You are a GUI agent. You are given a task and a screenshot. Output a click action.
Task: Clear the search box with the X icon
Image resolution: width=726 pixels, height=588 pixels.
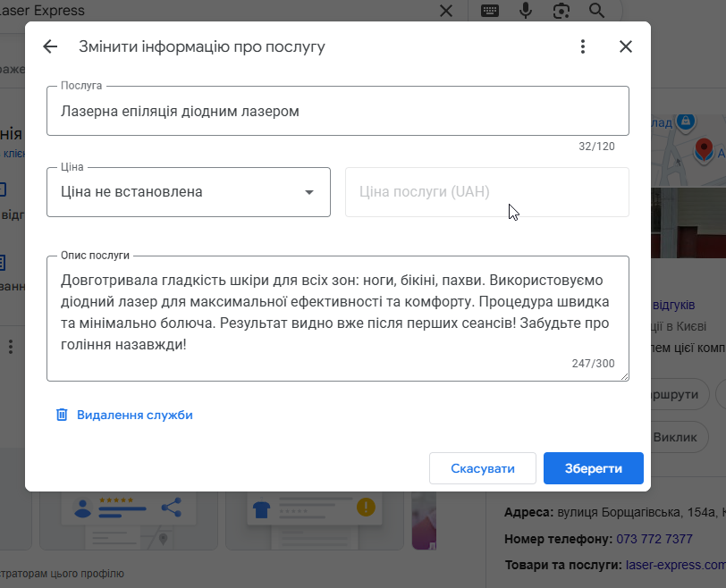point(446,11)
